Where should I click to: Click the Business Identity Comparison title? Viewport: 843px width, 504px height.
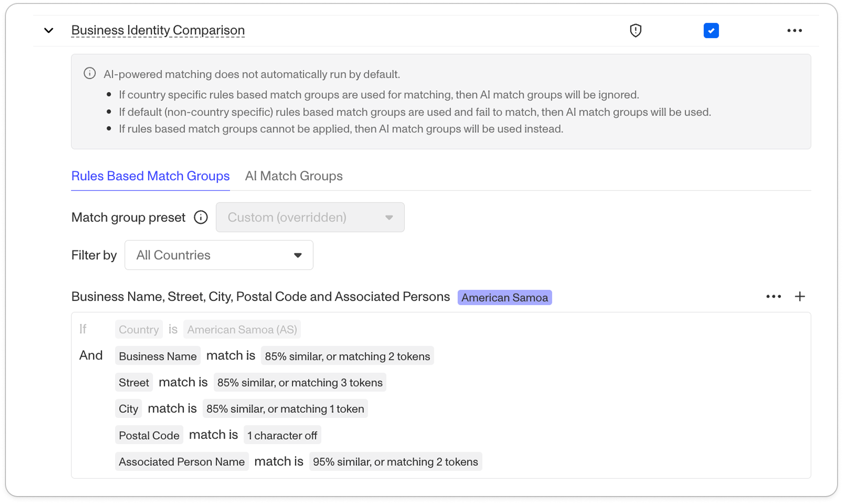158,30
